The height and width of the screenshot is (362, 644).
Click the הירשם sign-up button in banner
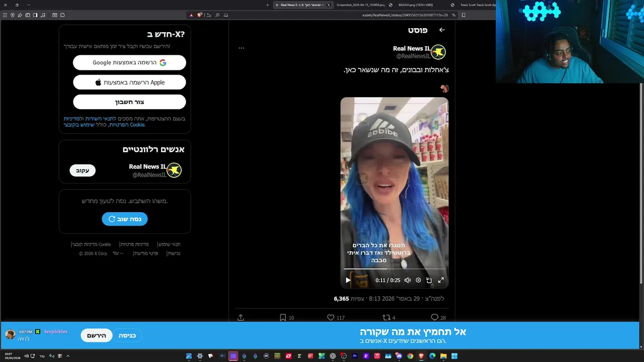96,335
